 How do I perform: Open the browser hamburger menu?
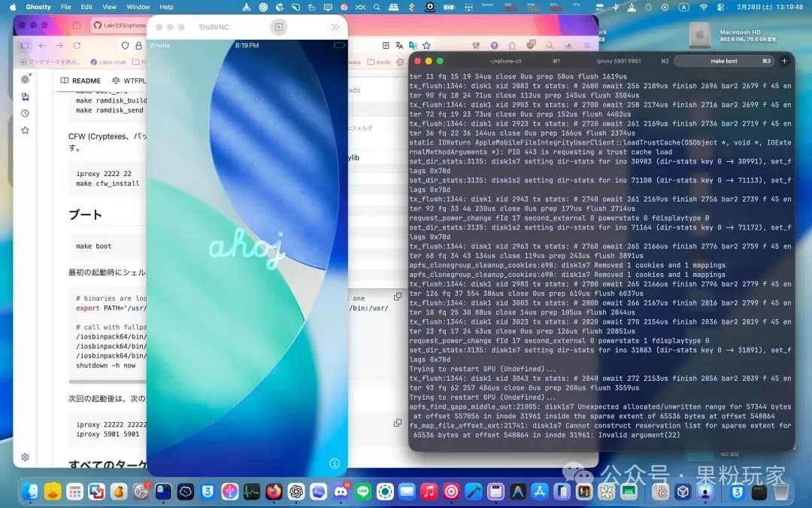586,46
